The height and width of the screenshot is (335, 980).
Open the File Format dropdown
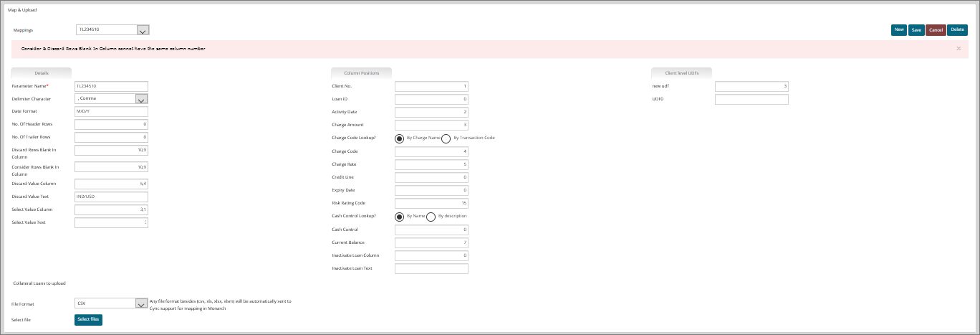pos(142,303)
